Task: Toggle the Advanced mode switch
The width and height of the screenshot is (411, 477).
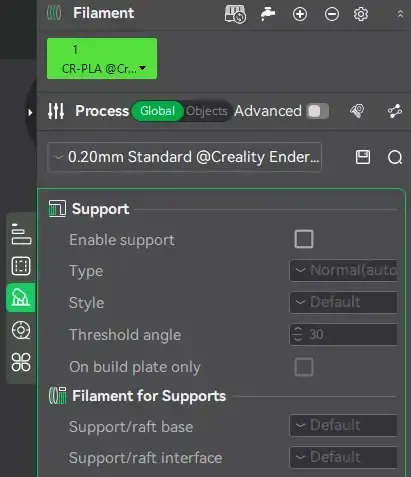Action: [x=318, y=111]
